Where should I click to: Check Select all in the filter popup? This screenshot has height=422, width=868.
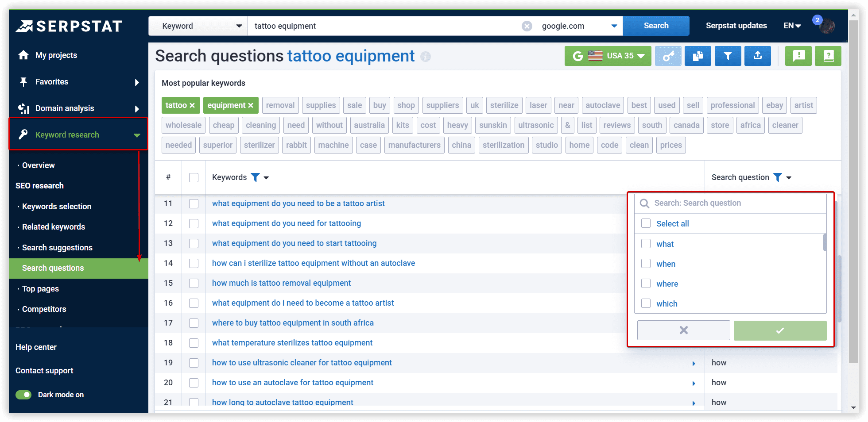tap(646, 223)
